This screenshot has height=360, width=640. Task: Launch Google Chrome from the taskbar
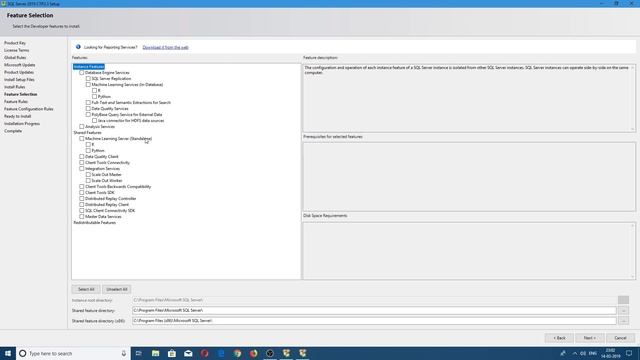(x=237, y=353)
